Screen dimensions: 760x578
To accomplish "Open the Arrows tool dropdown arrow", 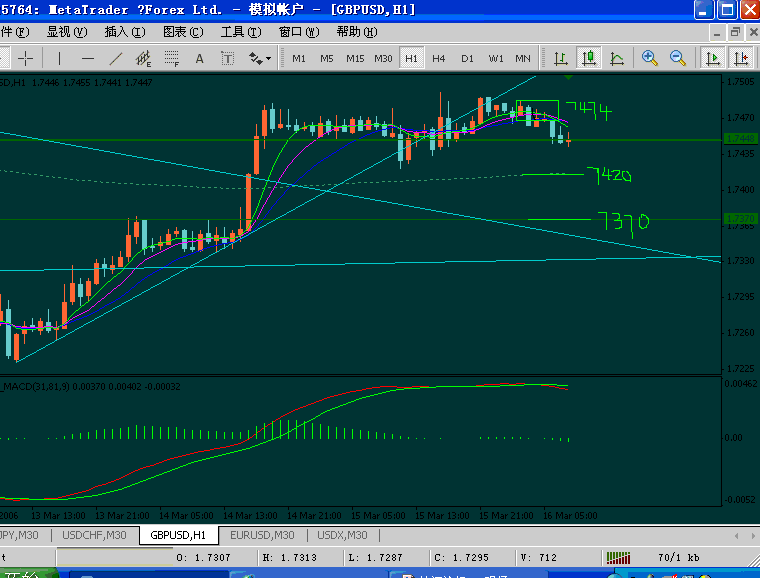I will point(269,59).
